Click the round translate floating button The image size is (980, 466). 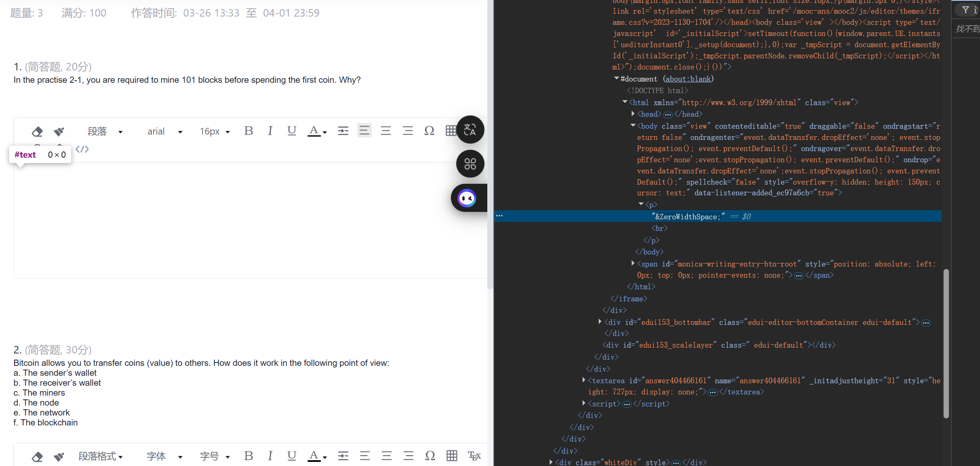470,130
